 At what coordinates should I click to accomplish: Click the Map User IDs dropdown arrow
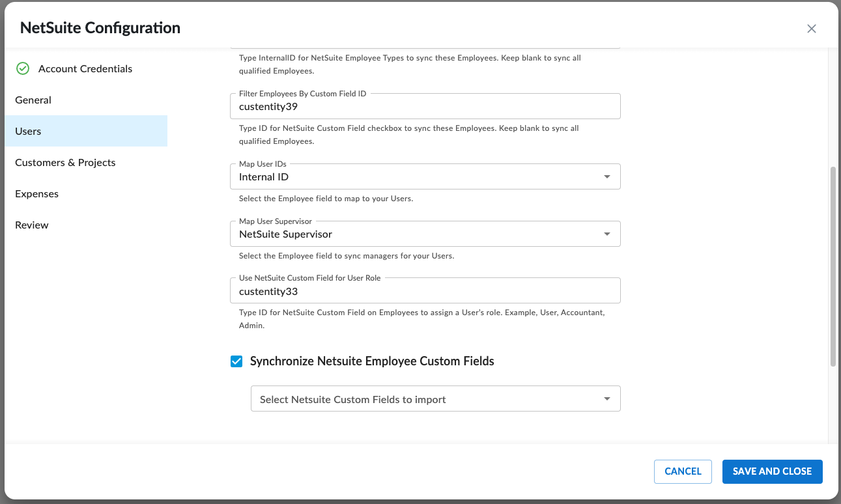607,176
